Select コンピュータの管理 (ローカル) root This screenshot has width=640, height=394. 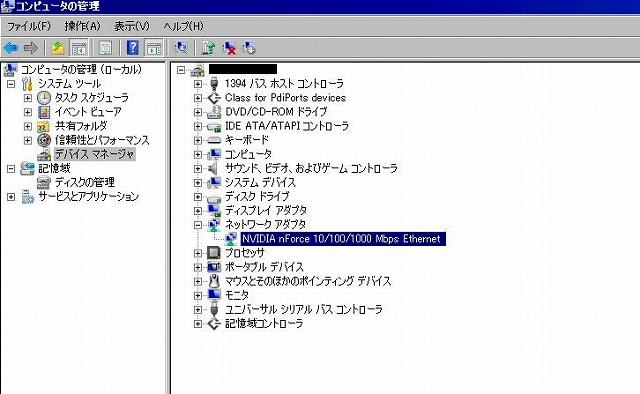tap(82, 70)
